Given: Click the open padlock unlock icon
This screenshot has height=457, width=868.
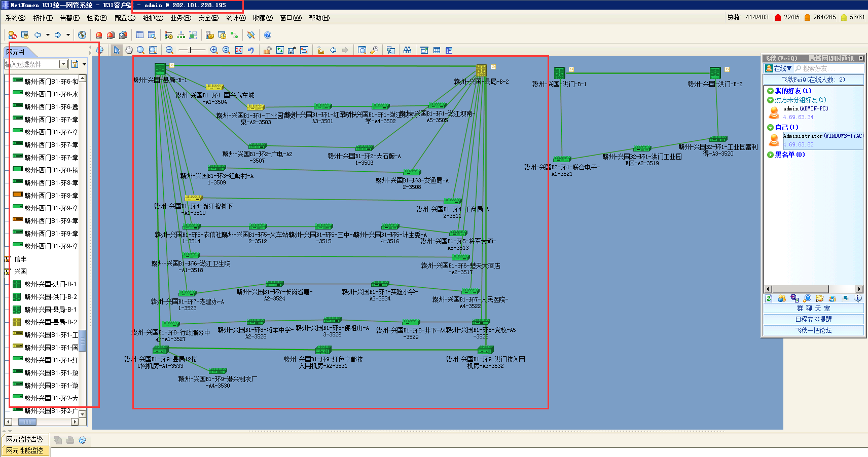Looking at the screenshot, I should (x=267, y=50).
